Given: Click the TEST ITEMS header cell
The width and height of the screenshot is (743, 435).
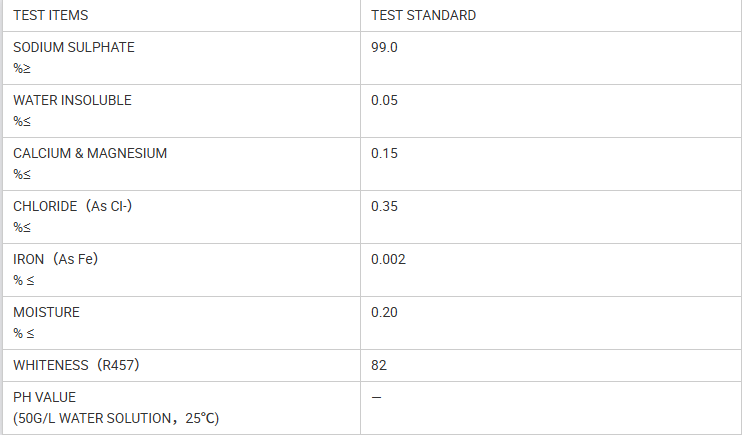Looking at the screenshot, I should coord(181,15).
